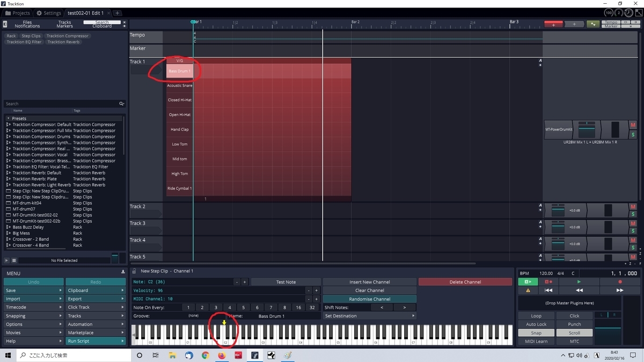Image resolution: width=644 pixels, height=362 pixels.
Task: Open the Export submenu
Action: (x=95, y=299)
